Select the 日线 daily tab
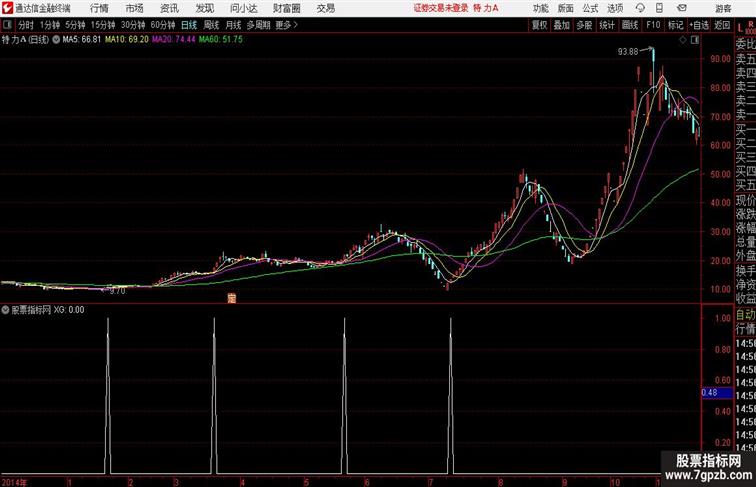The image size is (756, 487). (x=189, y=25)
